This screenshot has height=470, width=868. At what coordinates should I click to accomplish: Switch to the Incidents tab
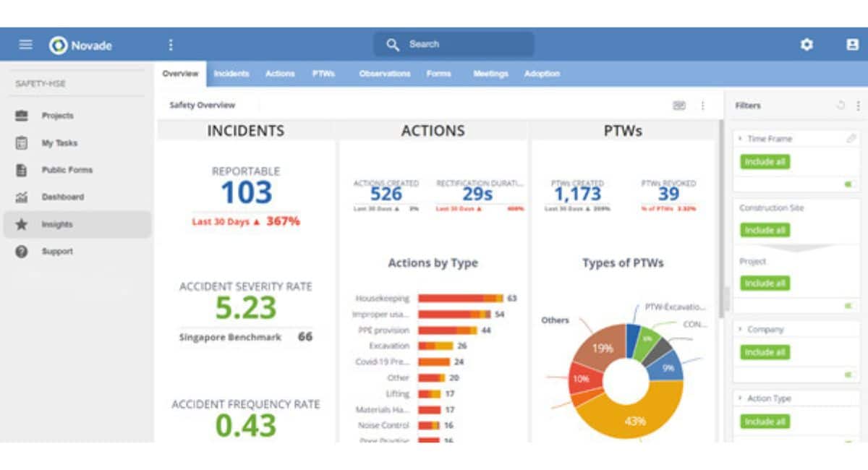231,73
